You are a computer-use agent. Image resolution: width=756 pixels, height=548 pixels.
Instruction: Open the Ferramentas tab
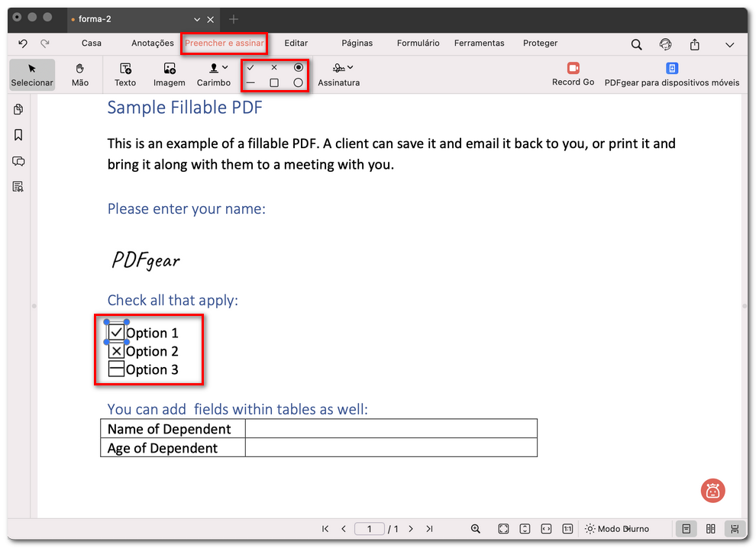480,43
